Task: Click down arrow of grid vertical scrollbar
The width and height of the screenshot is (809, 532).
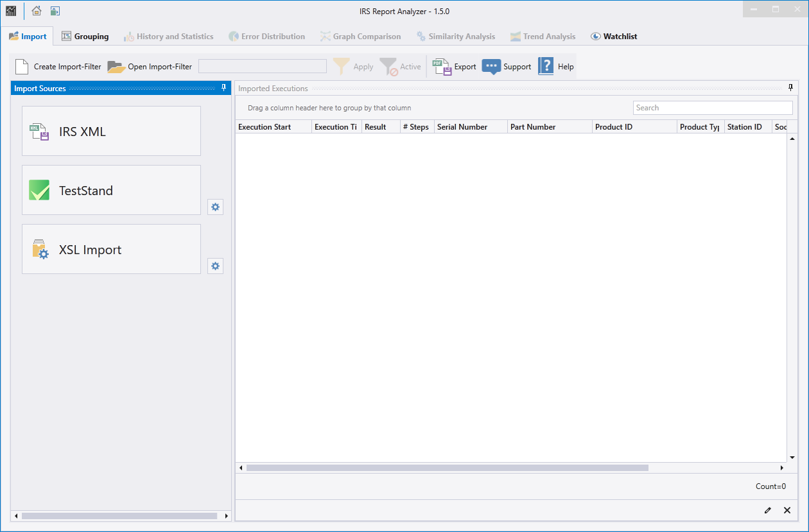Action: 792,457
